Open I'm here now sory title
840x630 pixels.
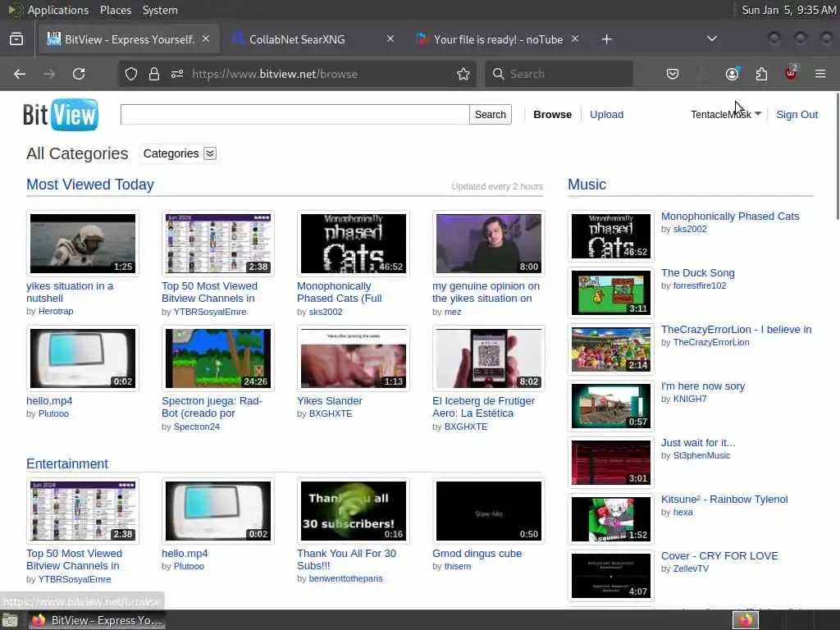click(x=703, y=386)
